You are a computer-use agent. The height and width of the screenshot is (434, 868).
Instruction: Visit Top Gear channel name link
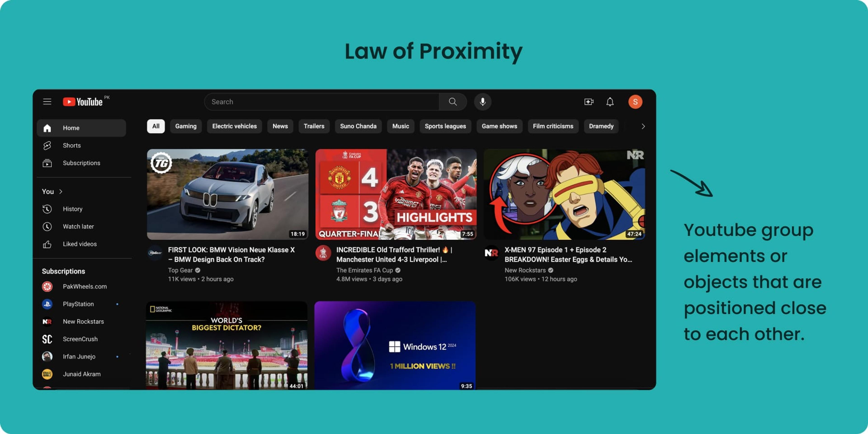point(180,270)
